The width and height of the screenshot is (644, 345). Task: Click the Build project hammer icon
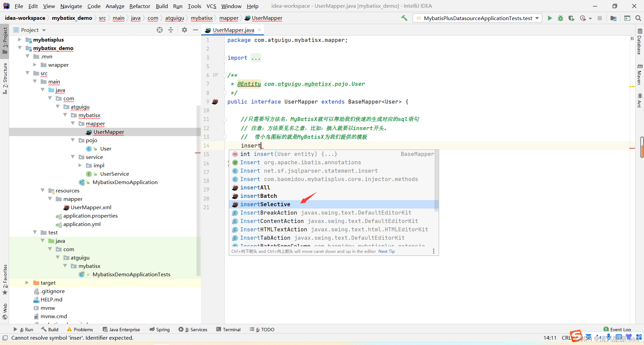pyautogui.click(x=404, y=18)
